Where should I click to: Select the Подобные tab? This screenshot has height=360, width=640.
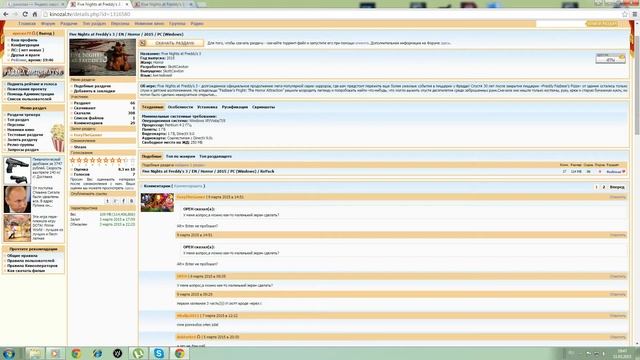click(151, 156)
